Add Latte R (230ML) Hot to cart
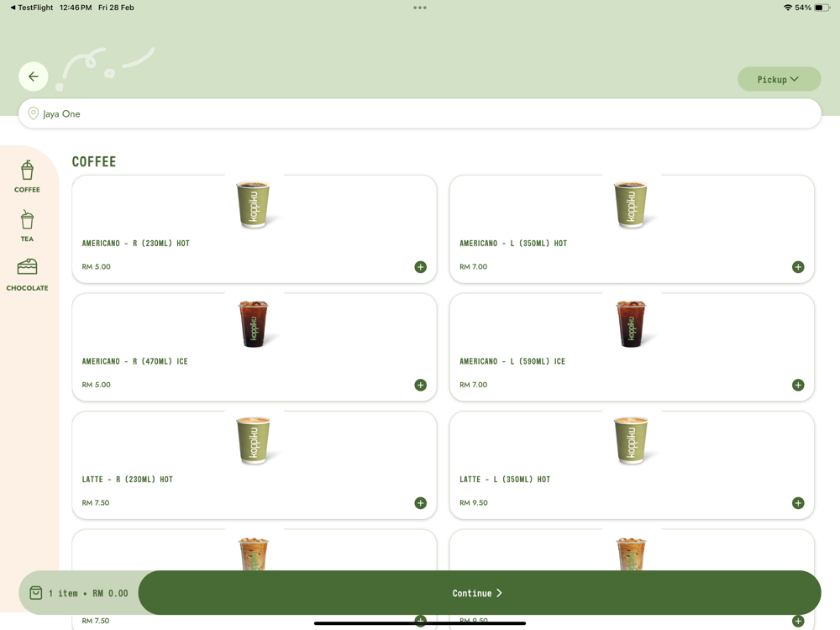 pyautogui.click(x=421, y=502)
